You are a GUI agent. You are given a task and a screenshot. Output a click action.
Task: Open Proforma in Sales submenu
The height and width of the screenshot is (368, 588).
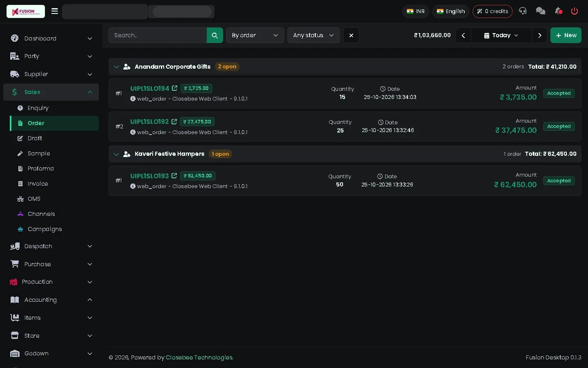point(54,168)
